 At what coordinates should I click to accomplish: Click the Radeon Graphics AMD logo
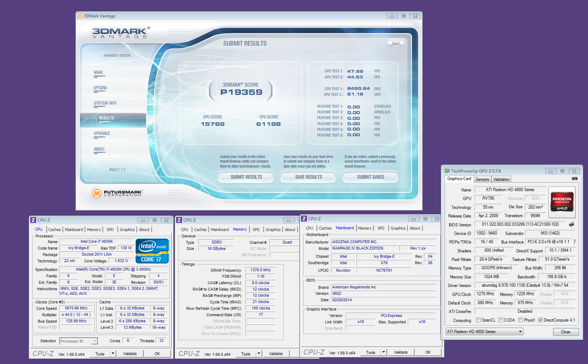562,202
